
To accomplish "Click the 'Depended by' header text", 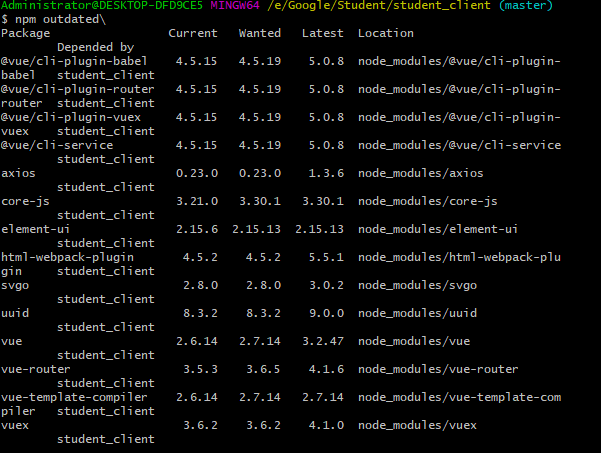I will pos(96,47).
